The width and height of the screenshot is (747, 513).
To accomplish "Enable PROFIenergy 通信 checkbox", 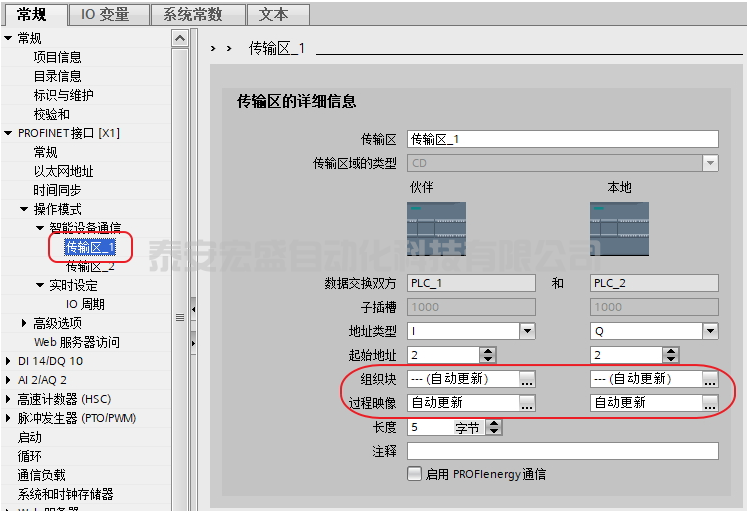I will pos(414,475).
